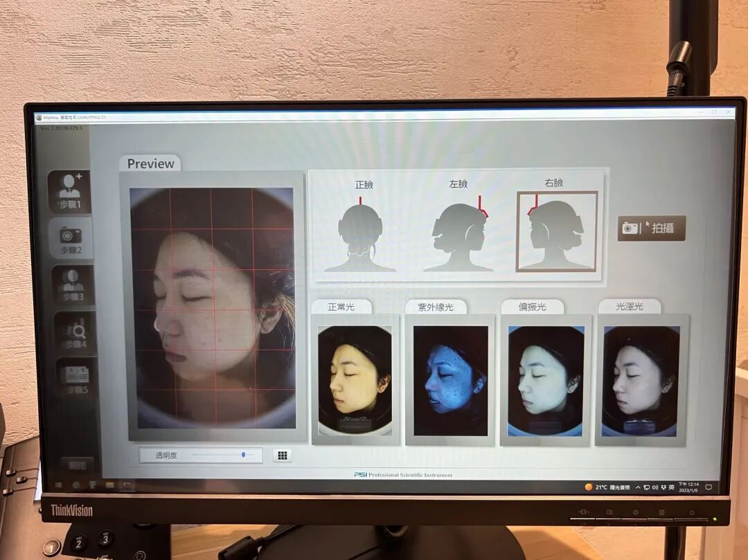Image resolution: width=748 pixels, height=560 pixels.
Task: Click the dim button at sidebar bottom
Action: point(78,465)
